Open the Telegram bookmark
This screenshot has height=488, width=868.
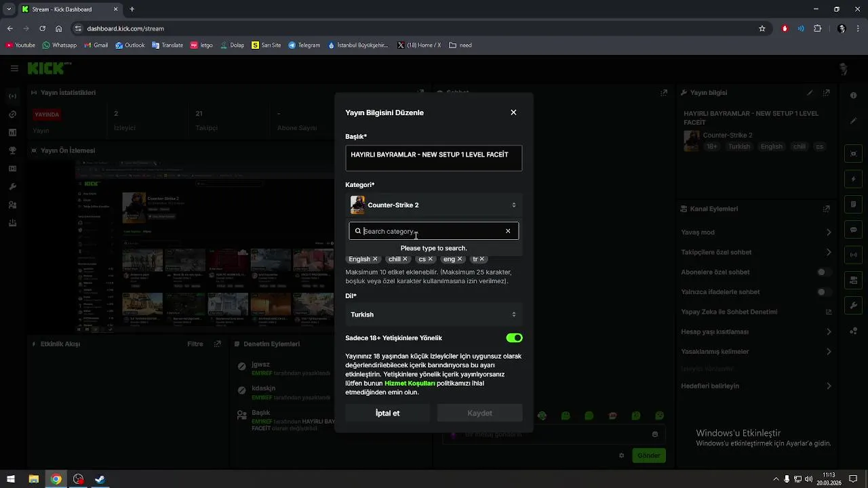click(304, 45)
